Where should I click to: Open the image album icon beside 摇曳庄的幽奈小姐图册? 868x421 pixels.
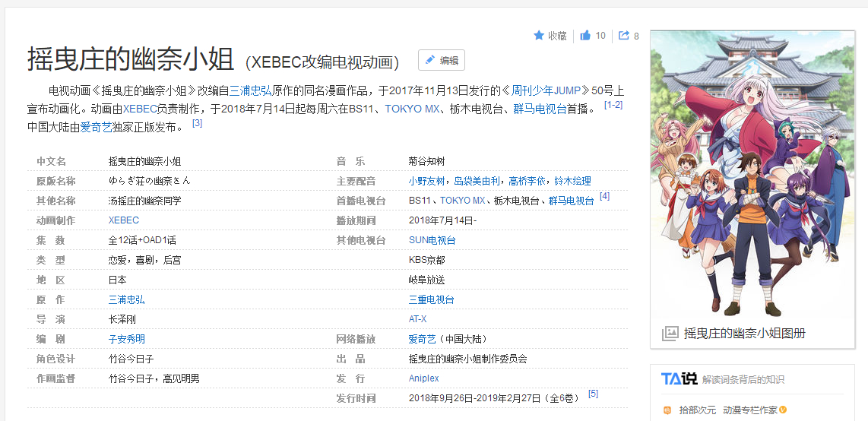(x=670, y=333)
